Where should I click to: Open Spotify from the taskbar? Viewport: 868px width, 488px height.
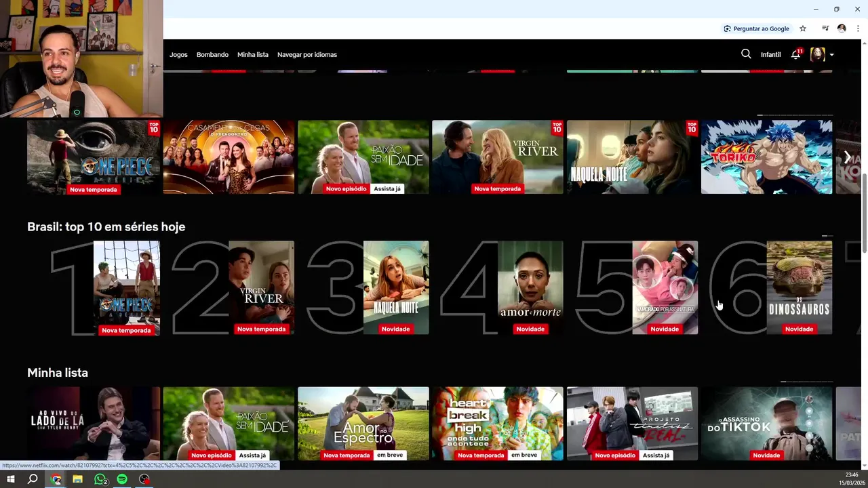122,479
